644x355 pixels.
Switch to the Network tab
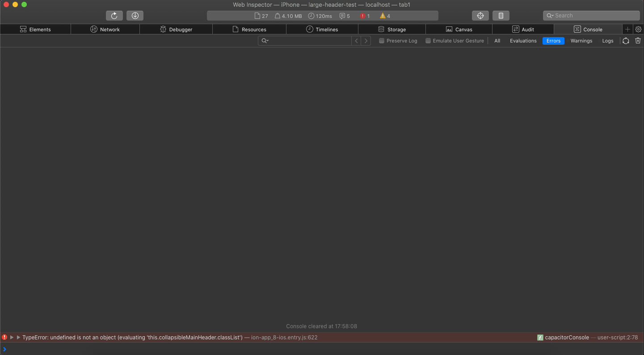[105, 29]
